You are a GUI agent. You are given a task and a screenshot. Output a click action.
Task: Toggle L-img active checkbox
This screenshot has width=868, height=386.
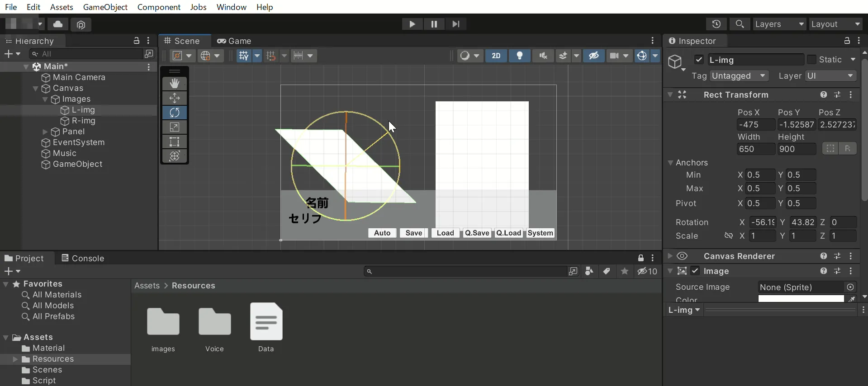(699, 60)
